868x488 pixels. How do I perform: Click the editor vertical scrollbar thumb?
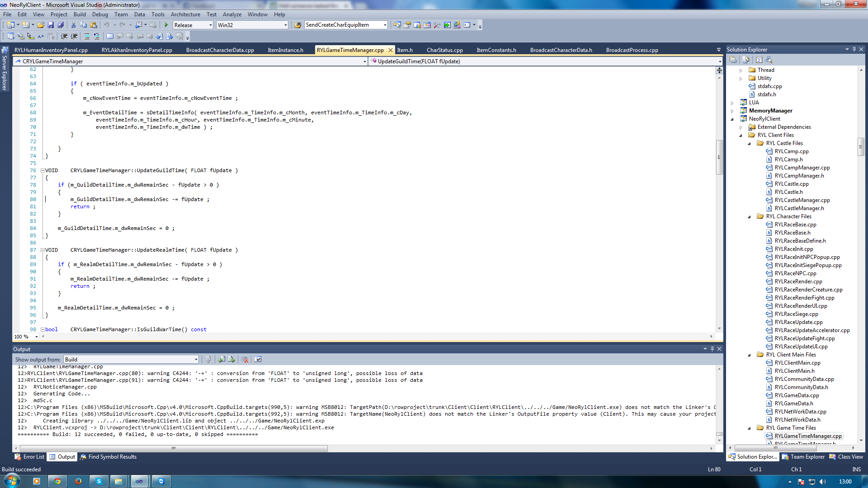click(x=719, y=157)
